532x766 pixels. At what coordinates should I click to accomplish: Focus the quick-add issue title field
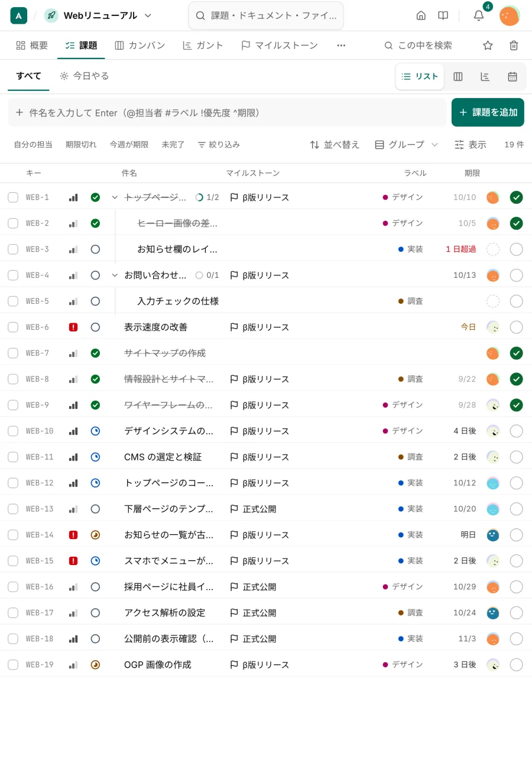point(228,112)
